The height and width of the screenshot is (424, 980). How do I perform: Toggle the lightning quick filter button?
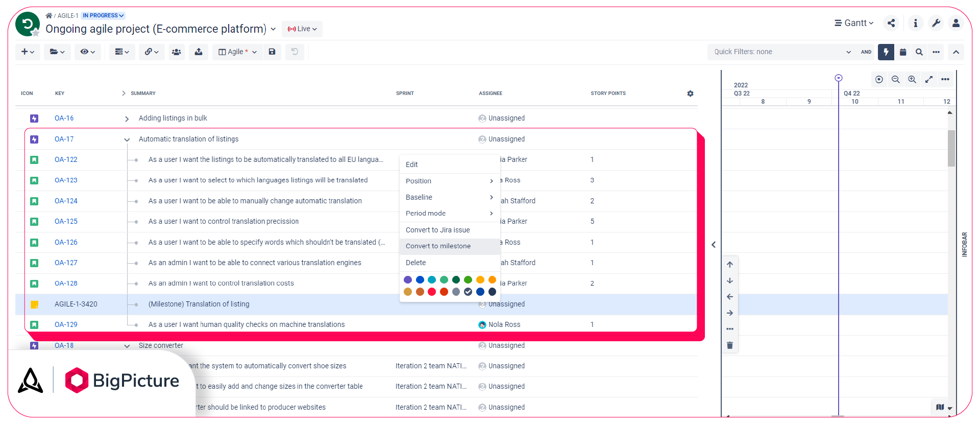pos(886,52)
